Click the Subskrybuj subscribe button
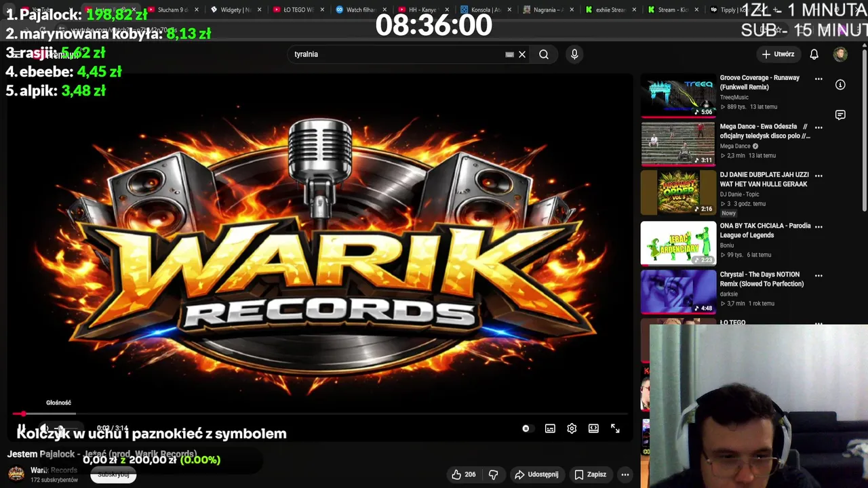 click(x=113, y=474)
